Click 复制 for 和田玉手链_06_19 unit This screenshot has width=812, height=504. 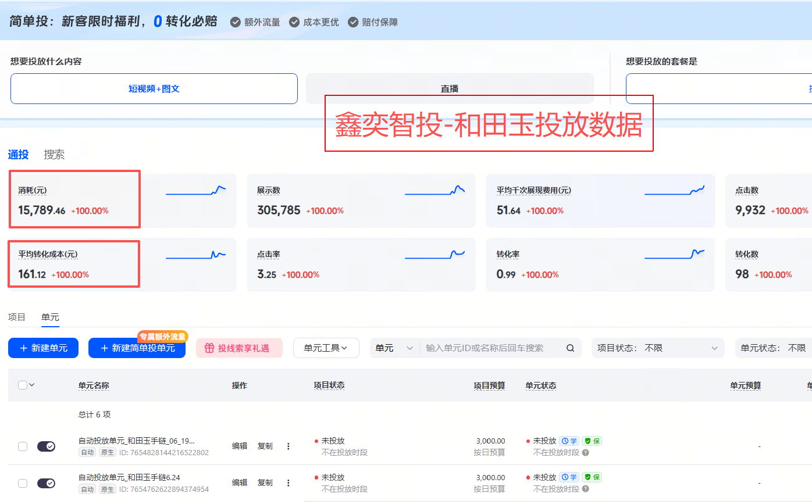point(265,446)
